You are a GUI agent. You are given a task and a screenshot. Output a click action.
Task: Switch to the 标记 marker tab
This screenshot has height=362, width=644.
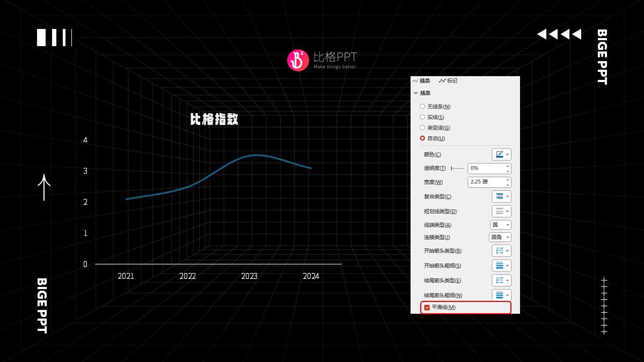tap(450, 80)
